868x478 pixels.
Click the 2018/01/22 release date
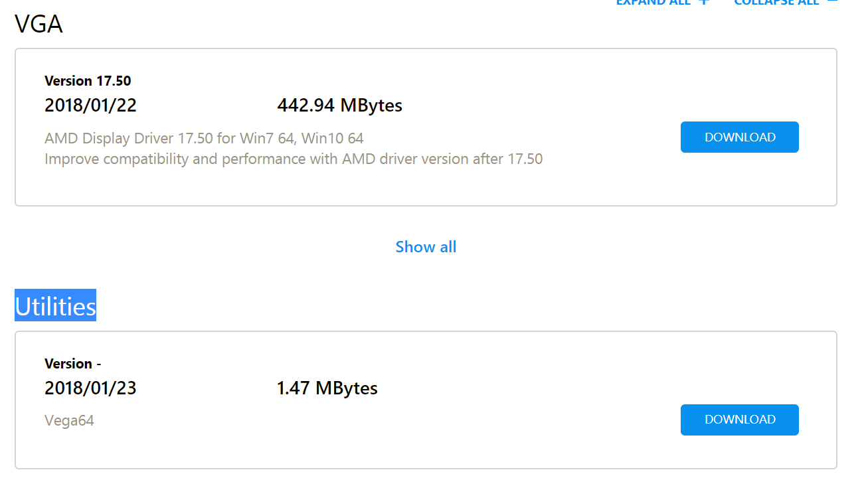(x=90, y=106)
